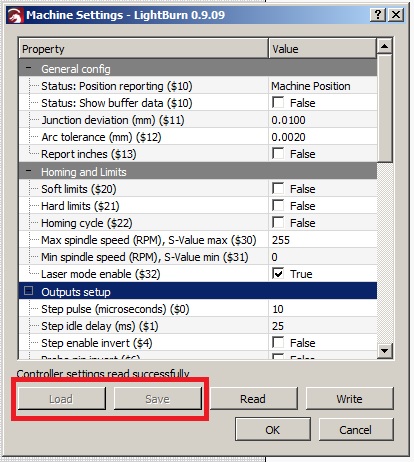Image resolution: width=414 pixels, height=462 pixels.
Task: Toggle Step enable invert ($4) checkbox
Action: click(x=278, y=342)
